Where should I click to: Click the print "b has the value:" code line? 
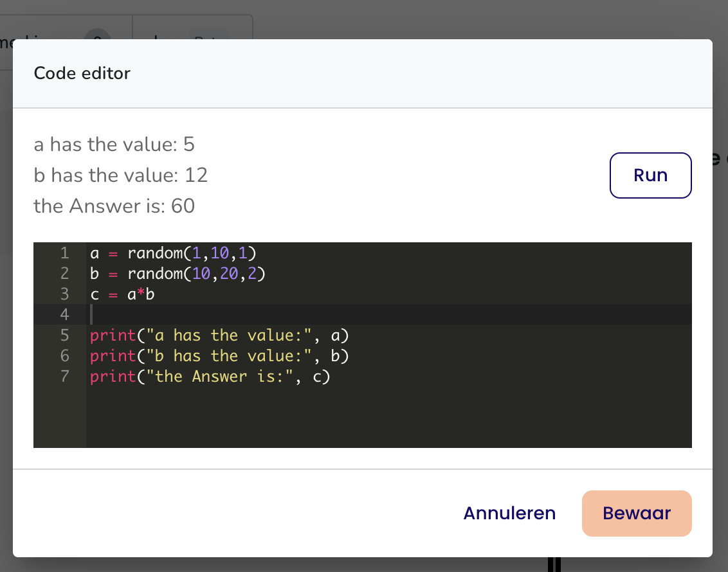219,356
